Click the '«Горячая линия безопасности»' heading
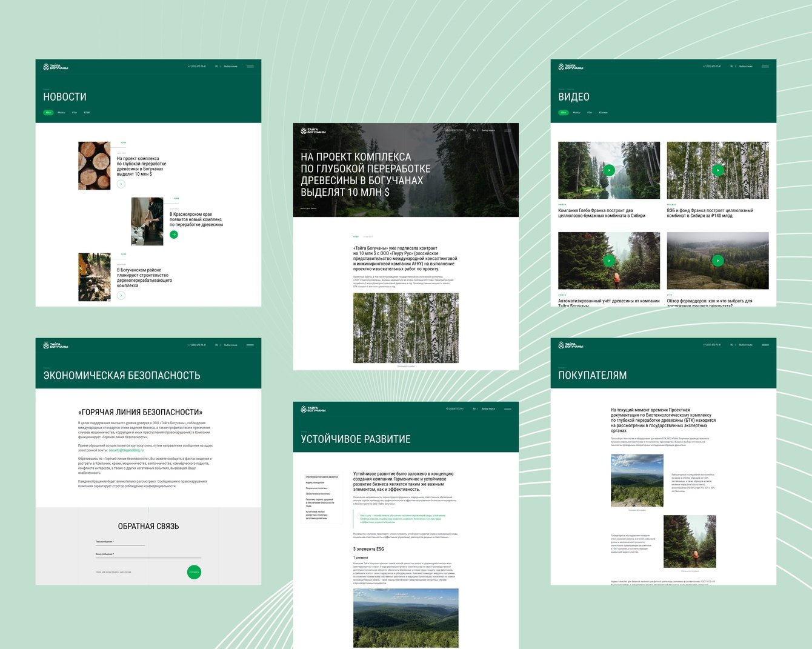 141,412
